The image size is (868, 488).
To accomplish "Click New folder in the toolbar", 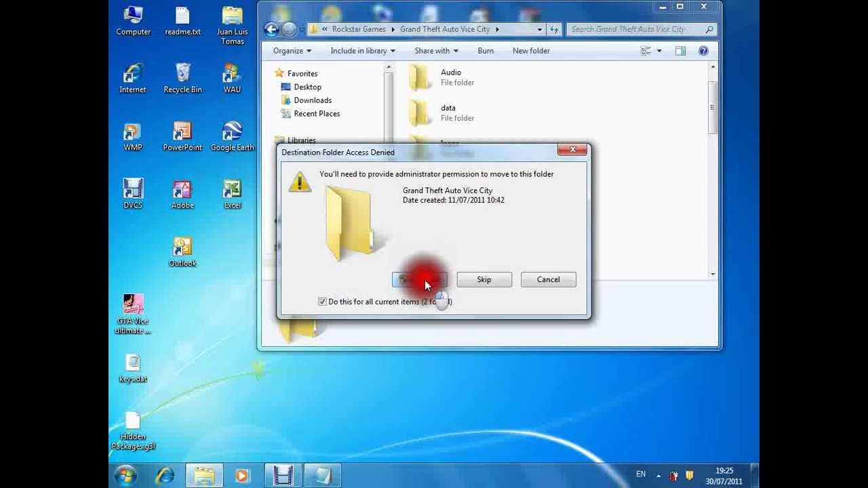I will click(x=531, y=51).
